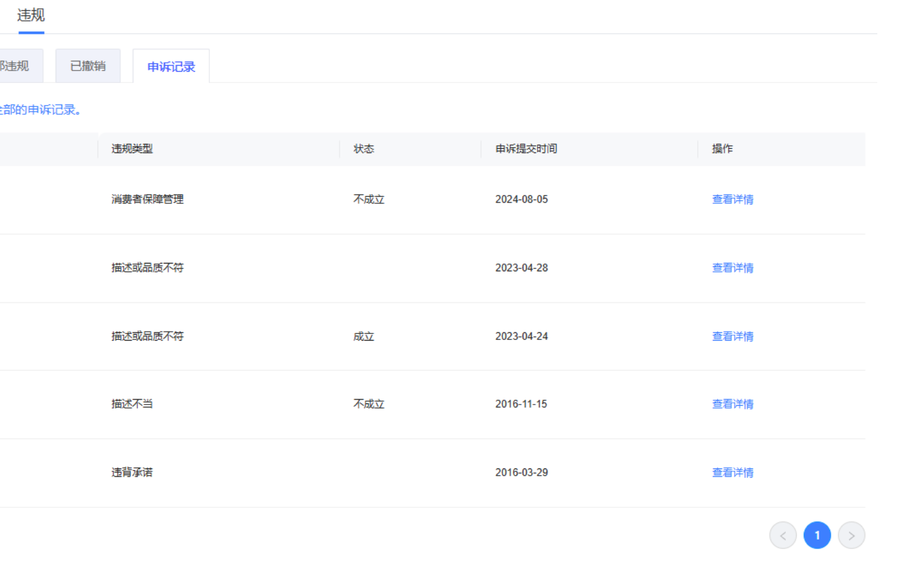Click 查看详情 for the 违背承诺 record

732,473
